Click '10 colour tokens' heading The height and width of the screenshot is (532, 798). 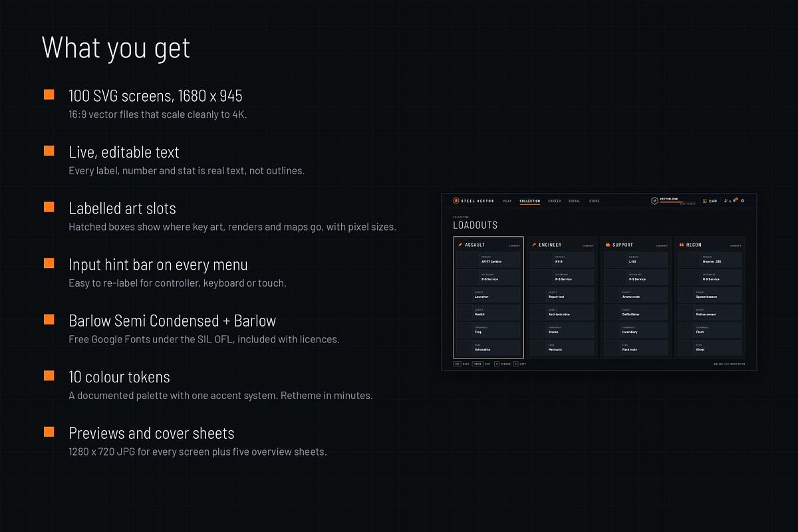[120, 376]
